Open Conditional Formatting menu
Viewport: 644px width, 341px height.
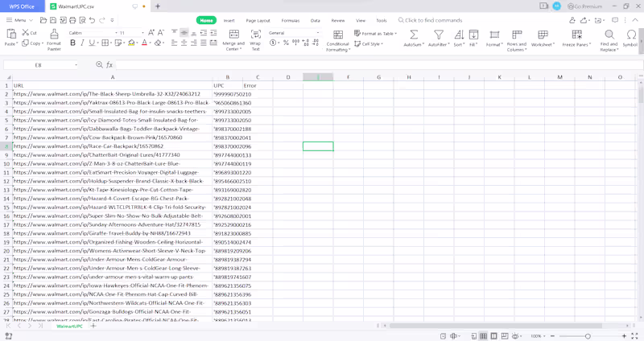tap(338, 40)
